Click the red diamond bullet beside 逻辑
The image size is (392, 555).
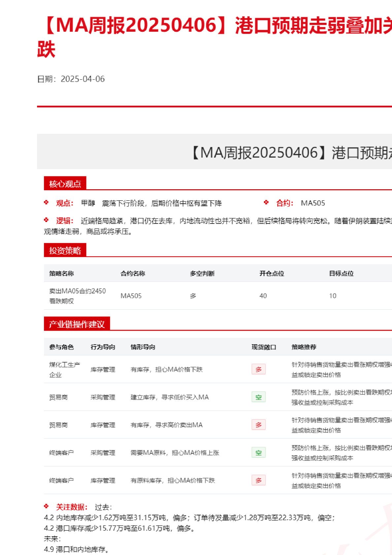(46, 220)
